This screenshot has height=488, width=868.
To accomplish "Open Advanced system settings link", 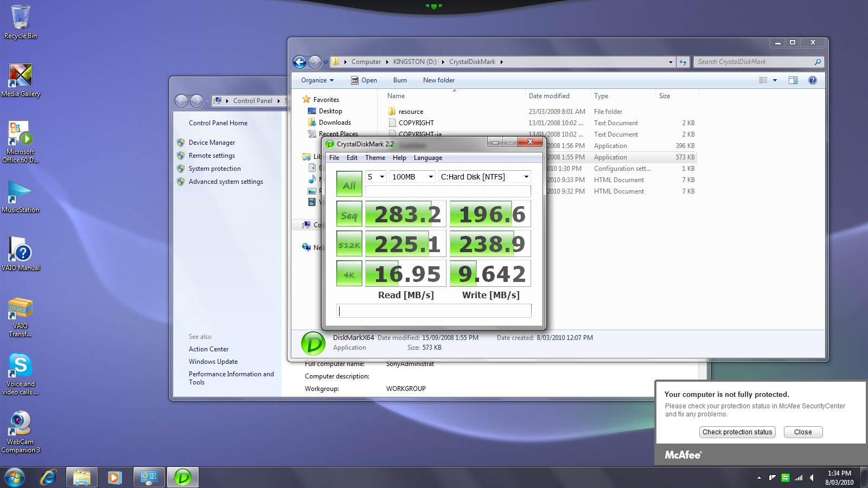I will [226, 182].
